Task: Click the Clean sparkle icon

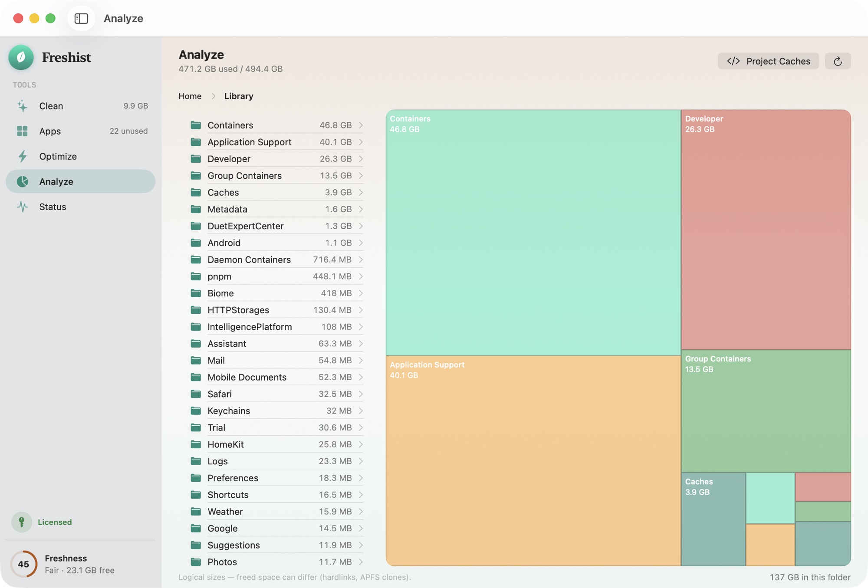Action: coord(22,106)
